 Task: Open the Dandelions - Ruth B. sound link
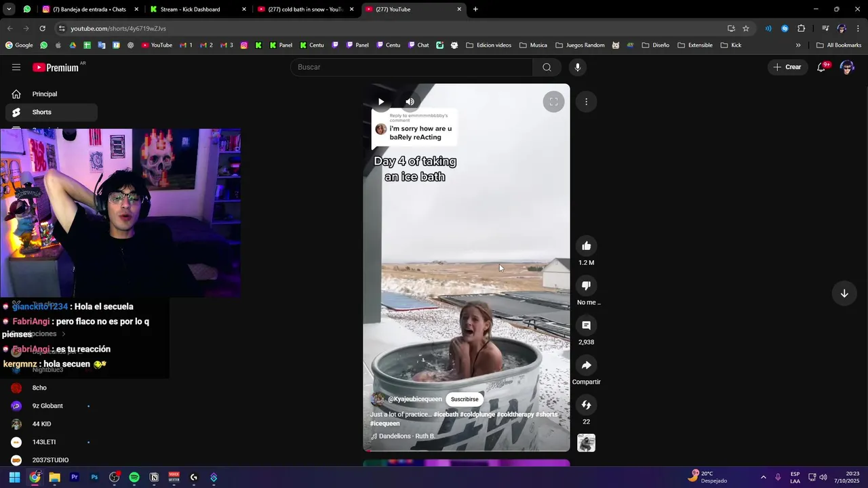(x=406, y=436)
